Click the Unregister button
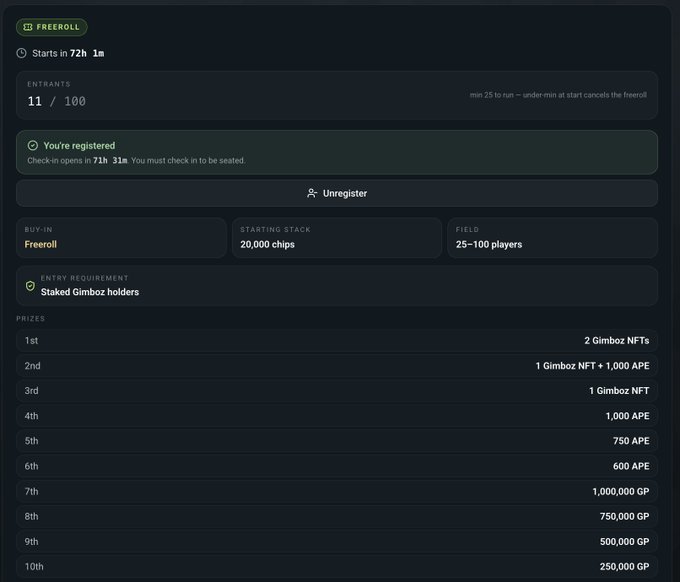 pos(337,193)
